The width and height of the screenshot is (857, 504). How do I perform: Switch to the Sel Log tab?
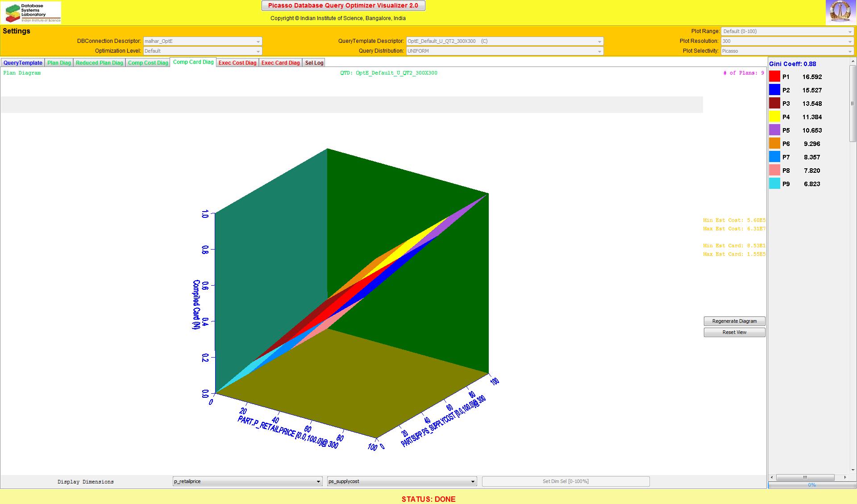(314, 63)
